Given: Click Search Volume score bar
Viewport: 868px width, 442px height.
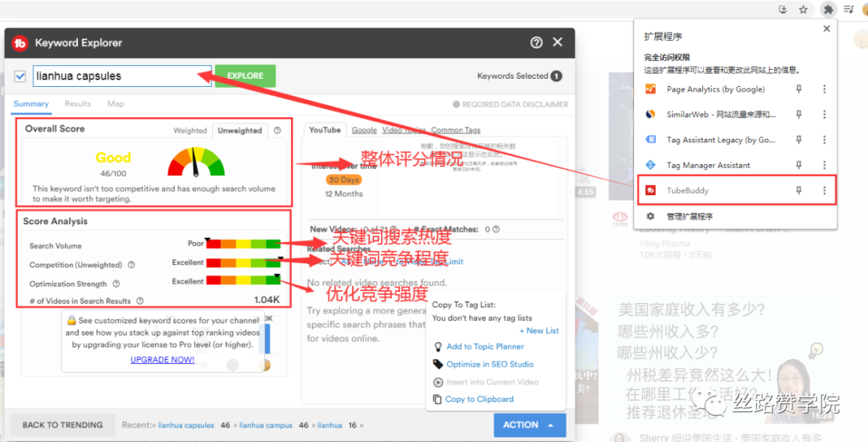Looking at the screenshot, I should click(x=244, y=244).
